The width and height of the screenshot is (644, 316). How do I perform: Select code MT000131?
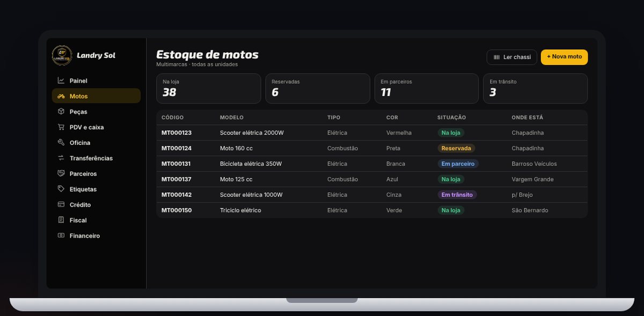click(x=176, y=164)
